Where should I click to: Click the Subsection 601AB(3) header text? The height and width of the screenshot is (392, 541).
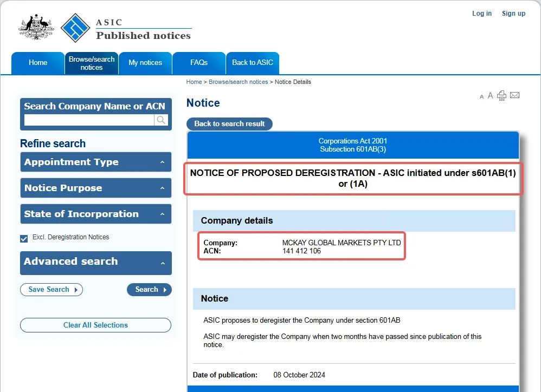point(353,149)
